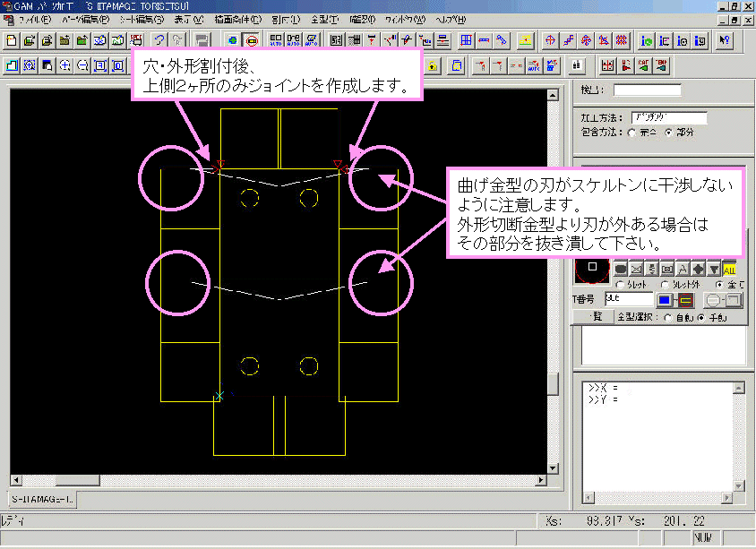Viewport: 756px width, 549px height.
Task: Click canvas horizontal scrollbar right arrow
Action: (541, 480)
